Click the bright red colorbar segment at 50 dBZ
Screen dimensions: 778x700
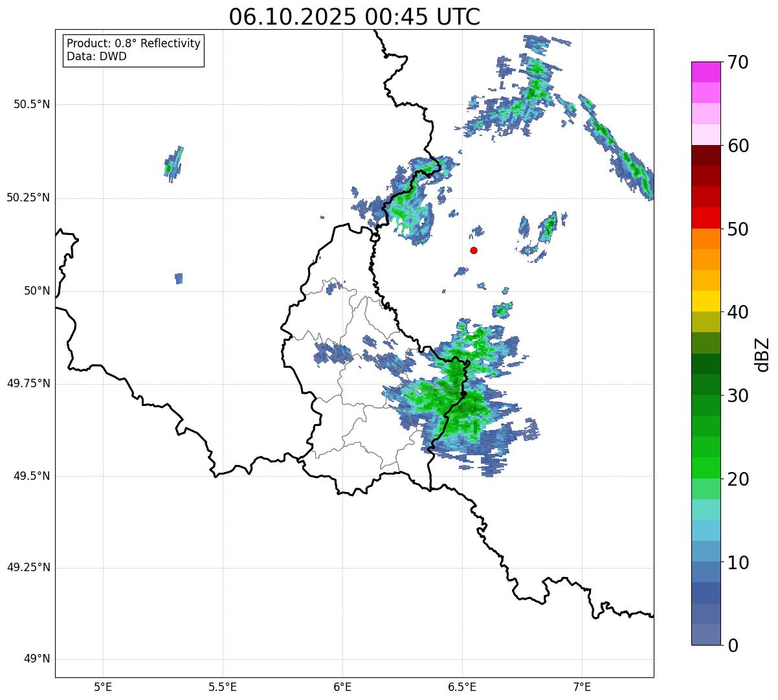tap(706, 218)
